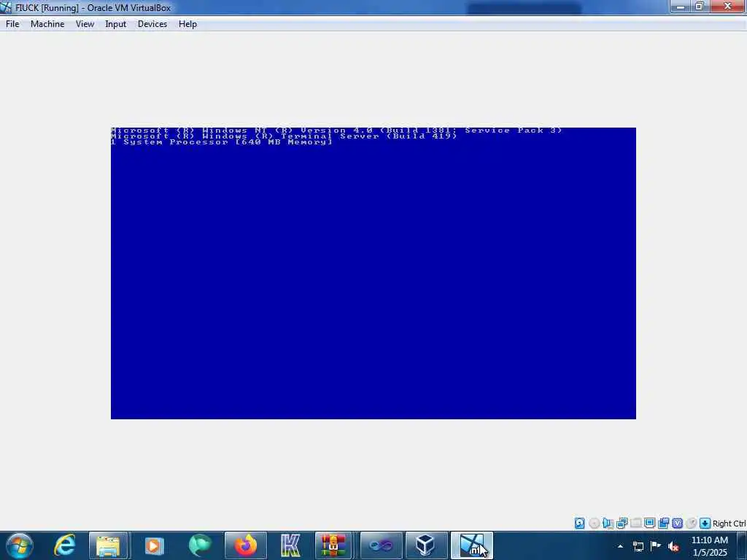Click the green globe browser taskbar icon

coord(200,545)
